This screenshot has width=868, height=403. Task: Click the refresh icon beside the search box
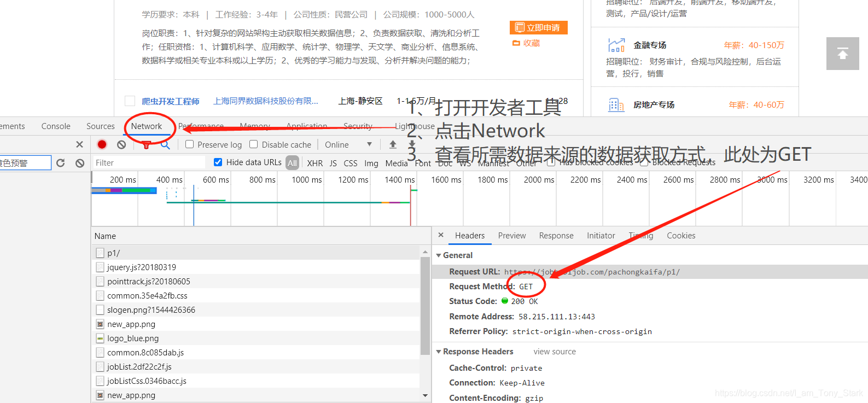(61, 163)
